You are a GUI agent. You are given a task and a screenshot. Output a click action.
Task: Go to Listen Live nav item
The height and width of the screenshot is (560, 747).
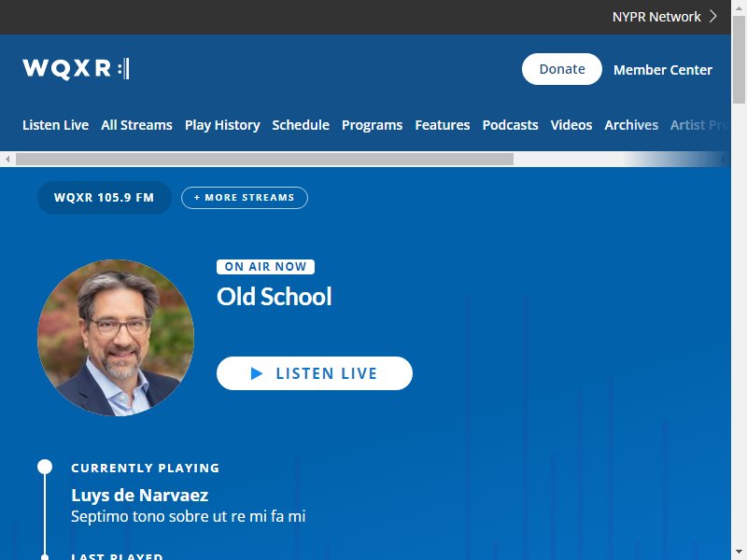click(x=55, y=125)
